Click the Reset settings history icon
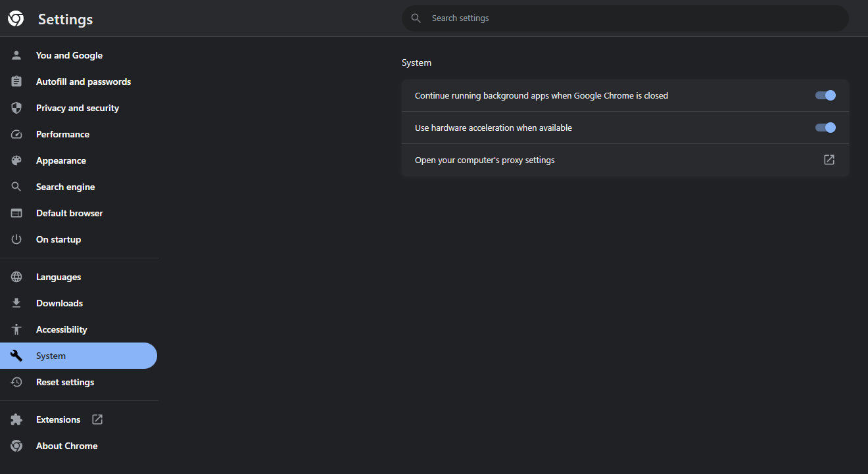The height and width of the screenshot is (474, 868). point(16,382)
